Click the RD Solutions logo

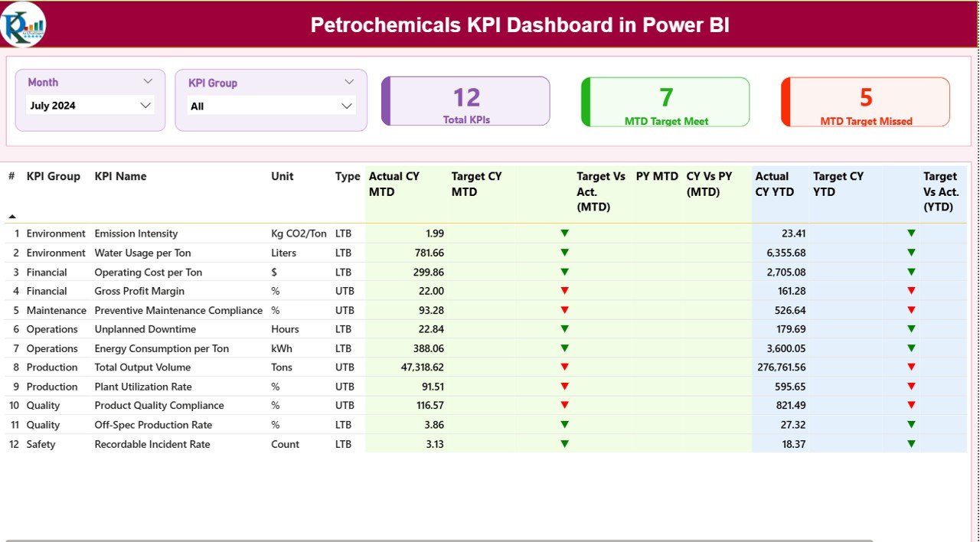click(x=23, y=24)
